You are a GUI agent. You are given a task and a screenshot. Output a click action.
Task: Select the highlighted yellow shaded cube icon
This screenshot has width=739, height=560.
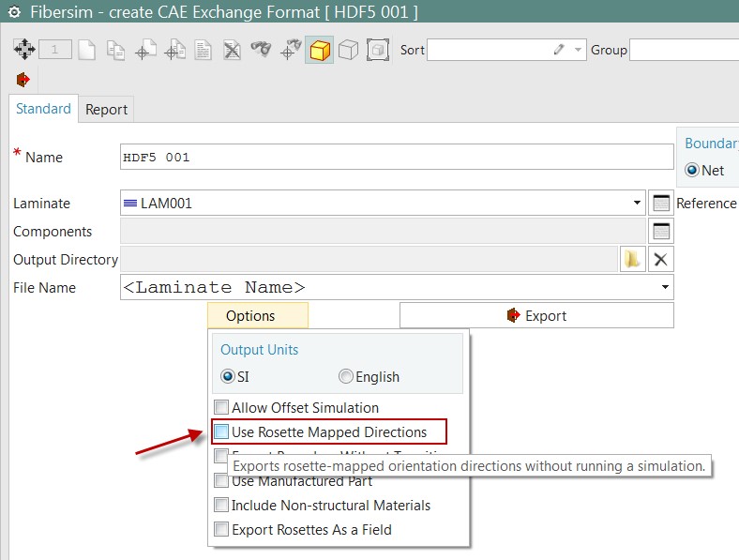point(320,50)
